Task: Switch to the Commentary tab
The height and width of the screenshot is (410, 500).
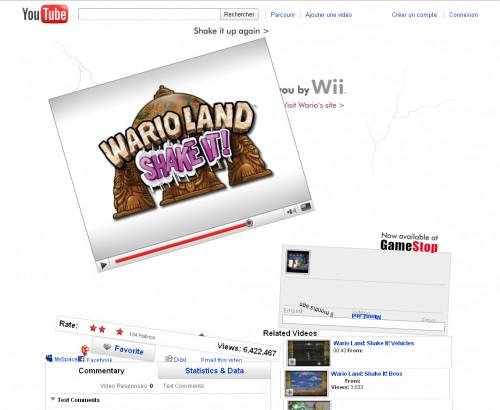Action: (x=101, y=371)
